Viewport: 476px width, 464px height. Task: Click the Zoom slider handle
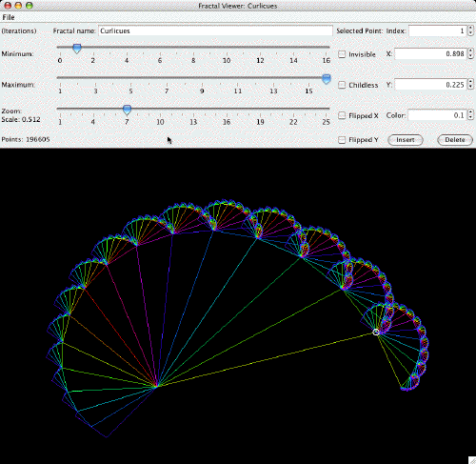tap(127, 110)
